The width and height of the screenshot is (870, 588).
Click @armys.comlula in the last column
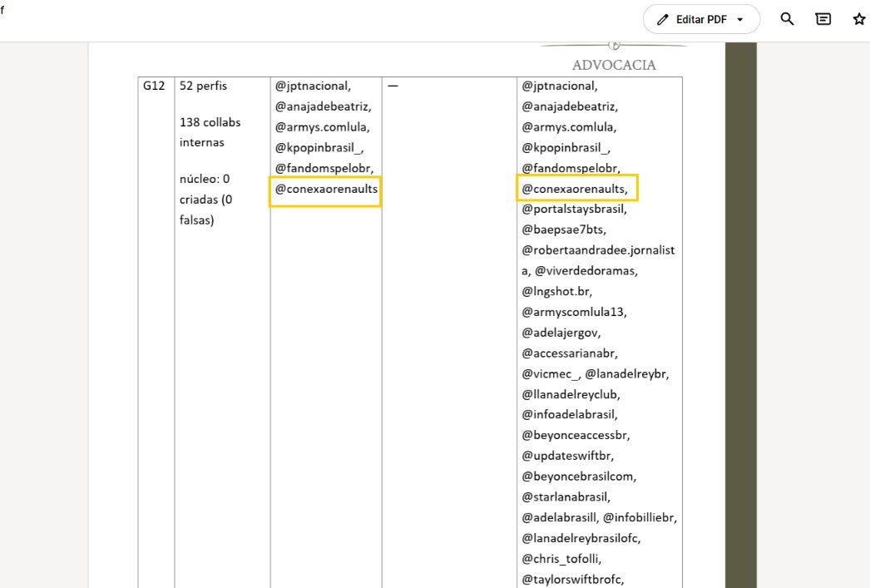(569, 127)
